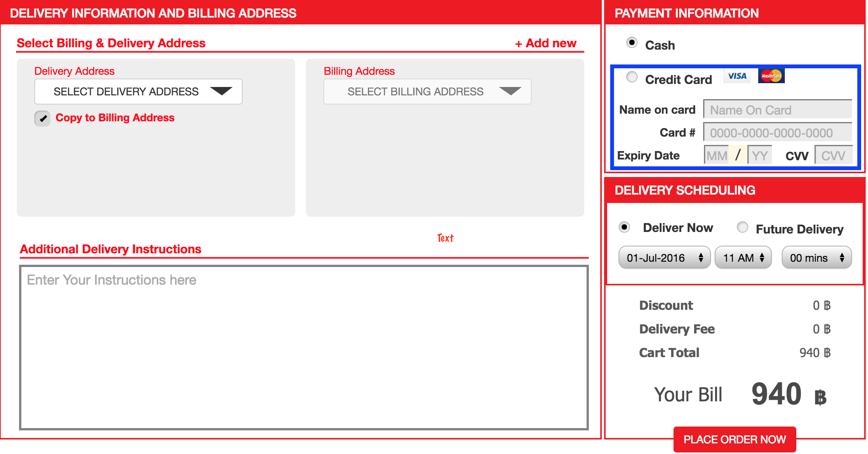
Task: Toggle Copy to Billing Address checkbox
Action: pyautogui.click(x=42, y=119)
